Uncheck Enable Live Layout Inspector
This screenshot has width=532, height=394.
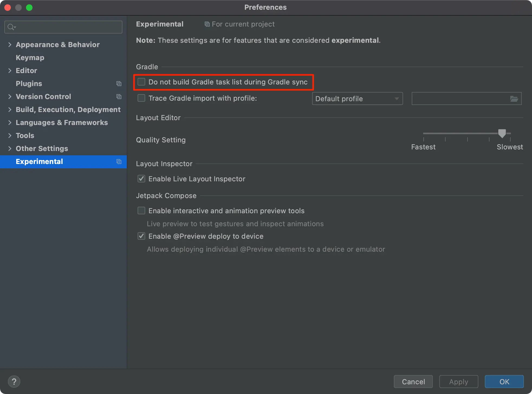(141, 179)
